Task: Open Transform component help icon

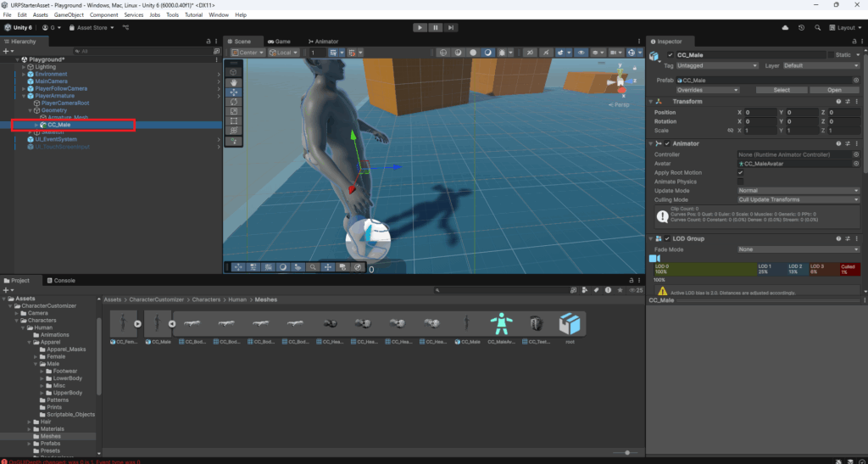Action: tap(838, 101)
